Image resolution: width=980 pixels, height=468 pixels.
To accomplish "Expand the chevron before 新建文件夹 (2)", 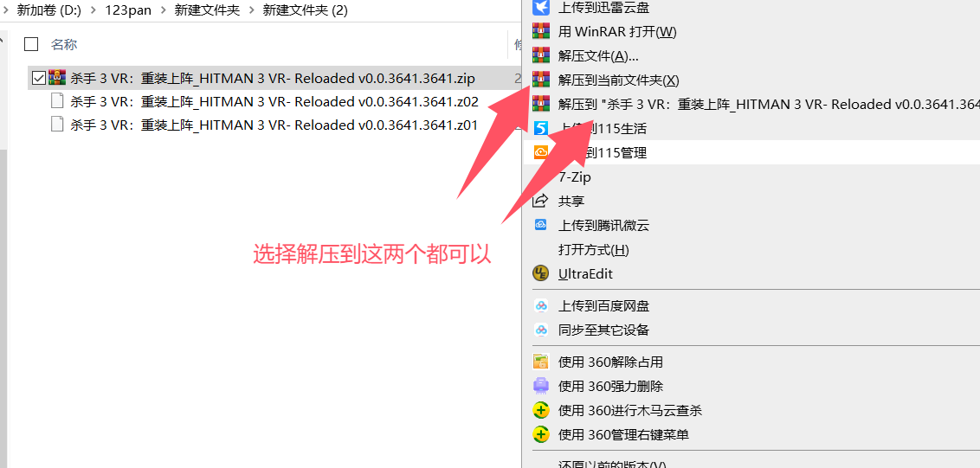I will 251,10.
